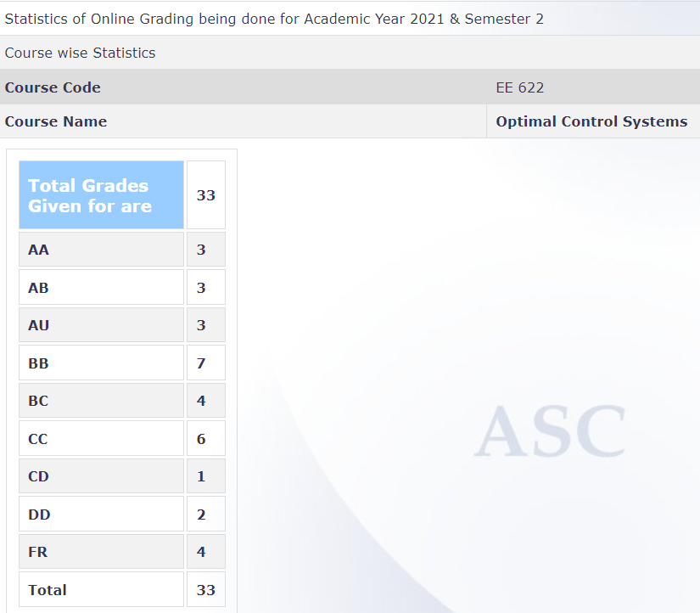This screenshot has width=700, height=613.
Task: Select the count 3 for grade AB
Action: pyautogui.click(x=205, y=287)
